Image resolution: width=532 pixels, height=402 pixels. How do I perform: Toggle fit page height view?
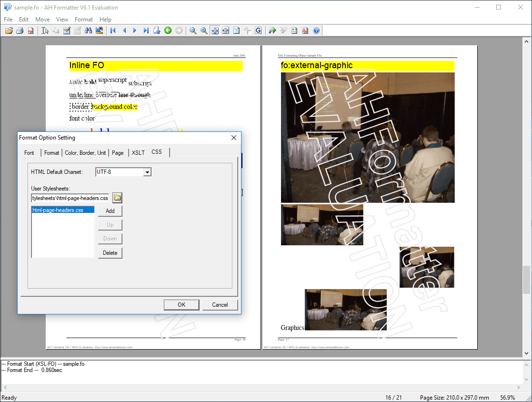[215, 30]
